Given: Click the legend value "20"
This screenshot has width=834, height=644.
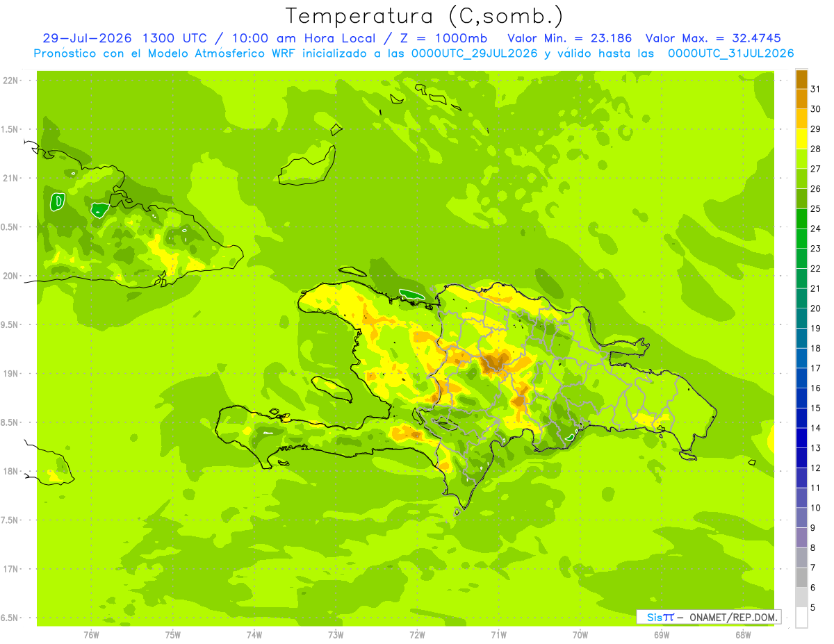Looking at the screenshot, I should (816, 308).
